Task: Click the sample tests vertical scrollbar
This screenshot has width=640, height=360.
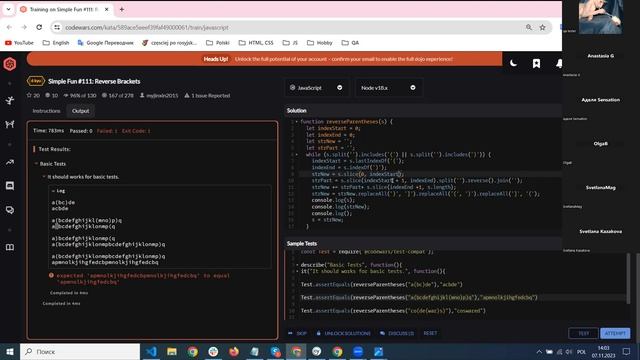Action: click(628, 278)
